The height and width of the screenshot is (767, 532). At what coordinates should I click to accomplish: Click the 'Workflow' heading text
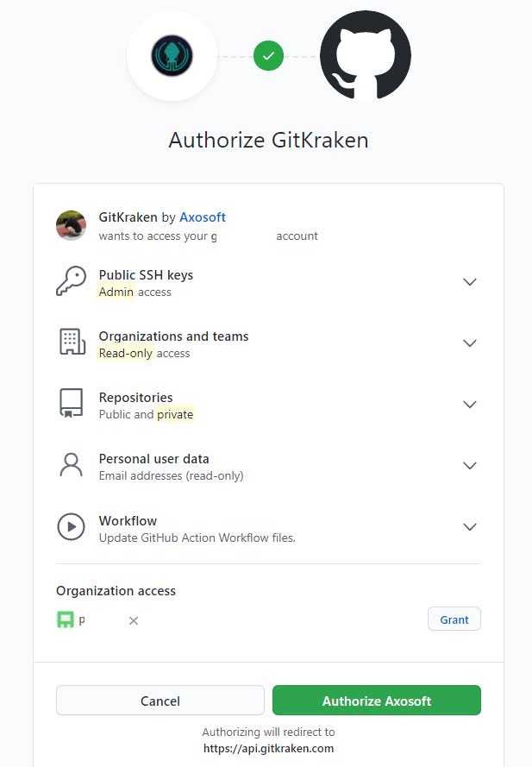(128, 520)
